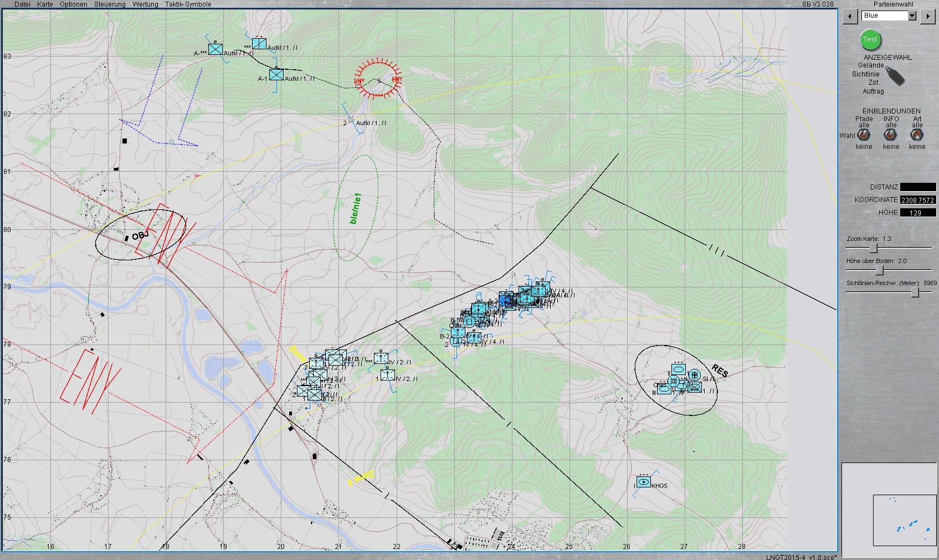The width and height of the screenshot is (939, 560).
Task: Click the Zoom Karte slider handle
Action: pos(873,248)
